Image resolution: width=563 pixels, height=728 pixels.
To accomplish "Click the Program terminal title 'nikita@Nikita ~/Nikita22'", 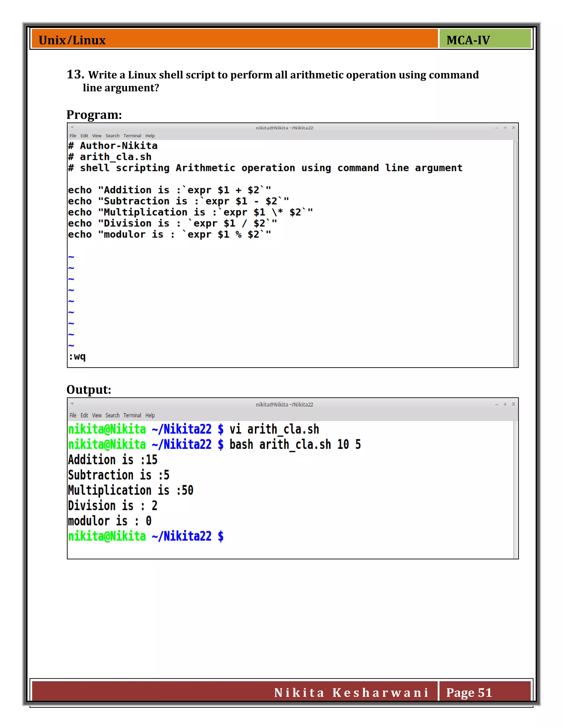I will [284, 128].
